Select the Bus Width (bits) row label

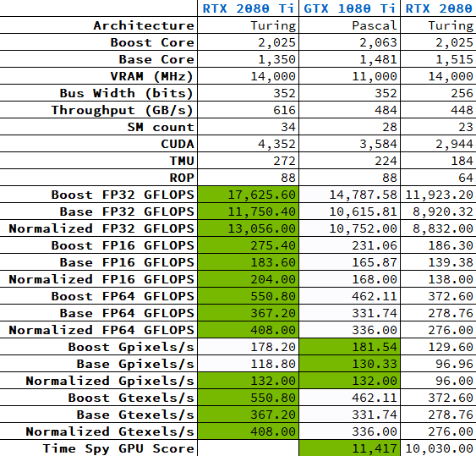pos(127,93)
